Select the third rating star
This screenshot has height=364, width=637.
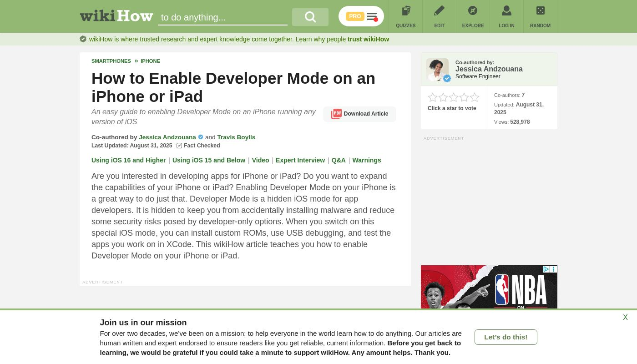(x=454, y=97)
